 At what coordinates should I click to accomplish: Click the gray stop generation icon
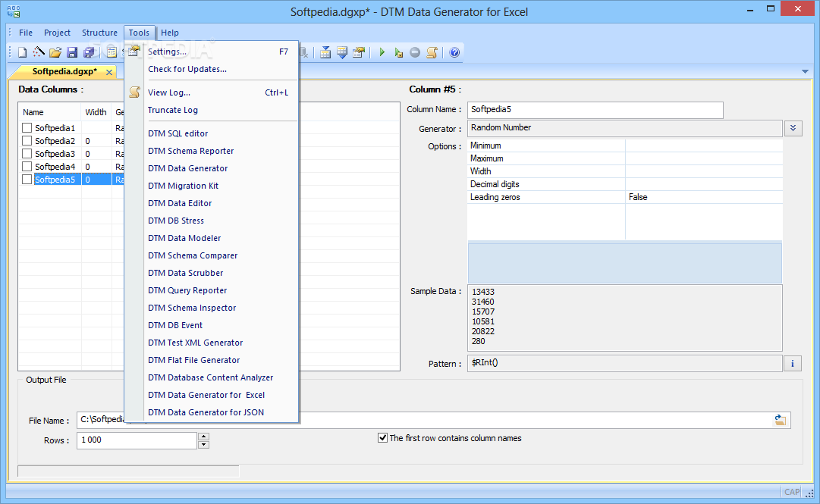[x=415, y=52]
